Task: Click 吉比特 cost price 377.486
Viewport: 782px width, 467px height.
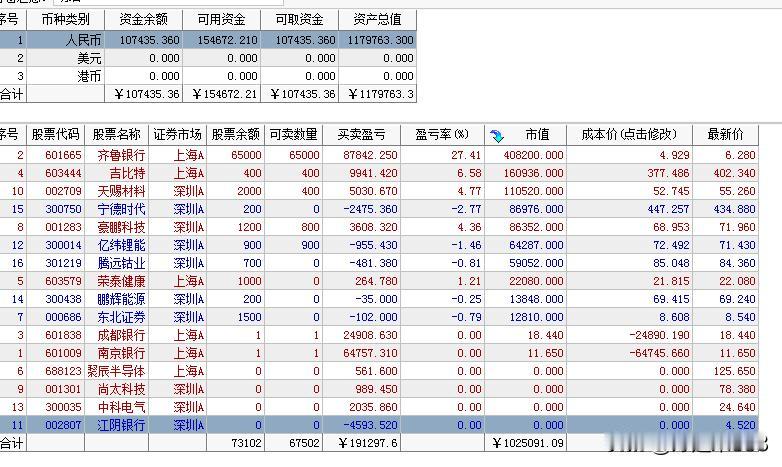Action: [668, 173]
